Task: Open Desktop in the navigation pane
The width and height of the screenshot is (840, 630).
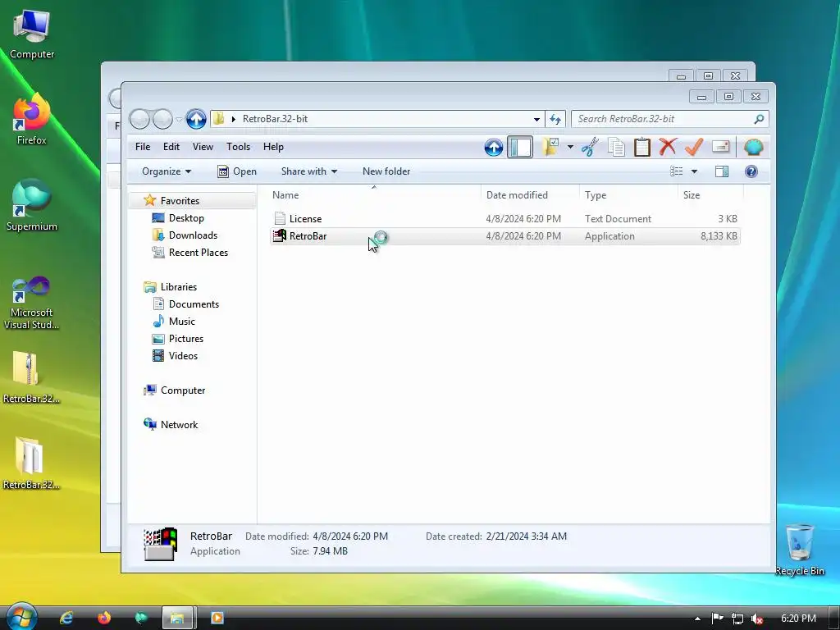Action: point(186,218)
